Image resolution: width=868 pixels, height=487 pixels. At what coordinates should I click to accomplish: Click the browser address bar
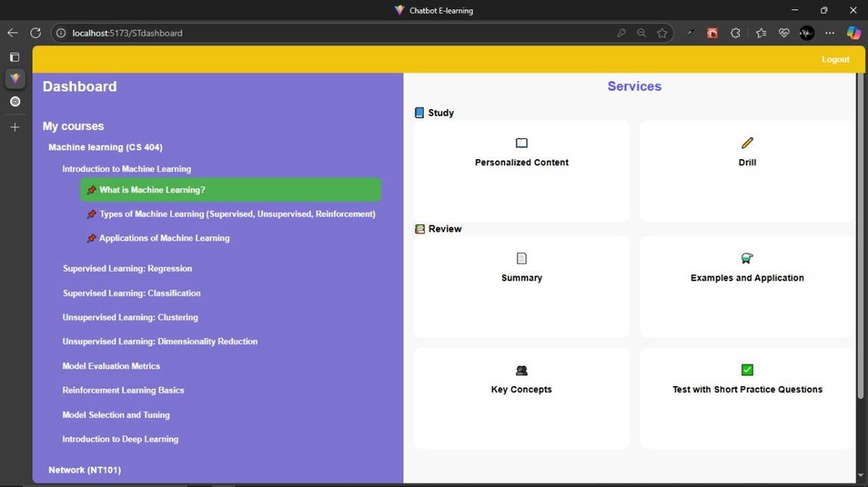(x=339, y=33)
